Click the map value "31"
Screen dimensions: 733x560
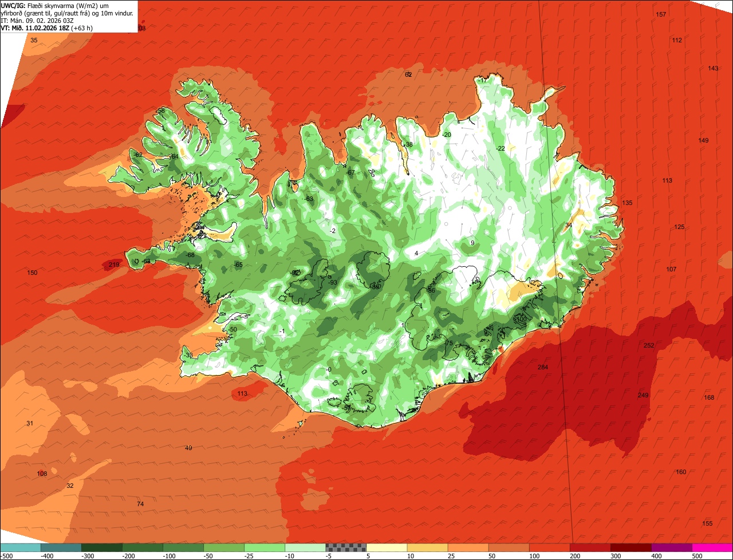[30, 423]
